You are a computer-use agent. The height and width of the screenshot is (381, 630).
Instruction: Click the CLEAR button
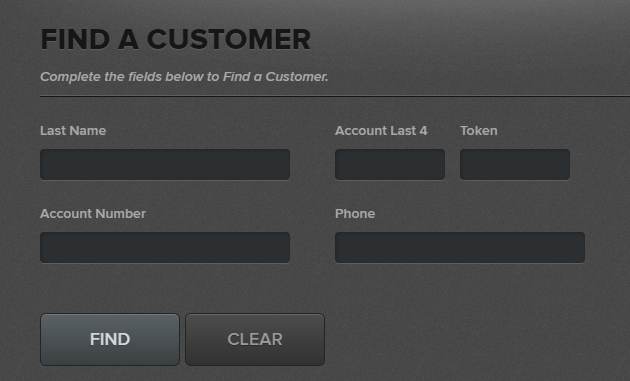[255, 340]
